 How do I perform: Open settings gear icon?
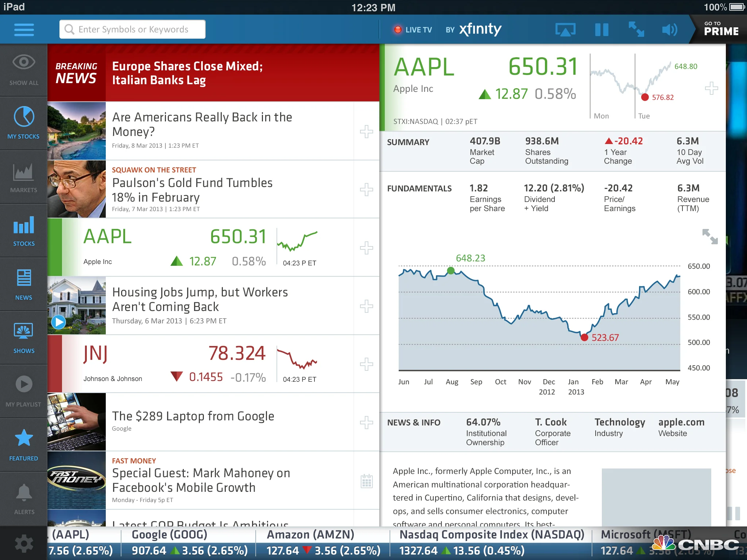pos(24,544)
